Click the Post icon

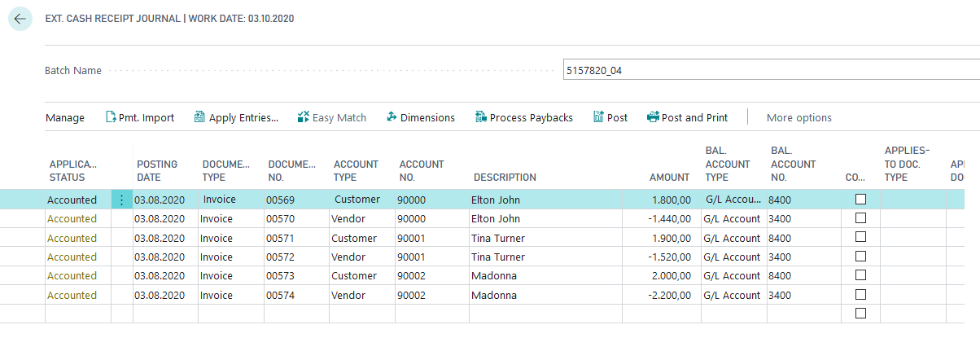599,117
